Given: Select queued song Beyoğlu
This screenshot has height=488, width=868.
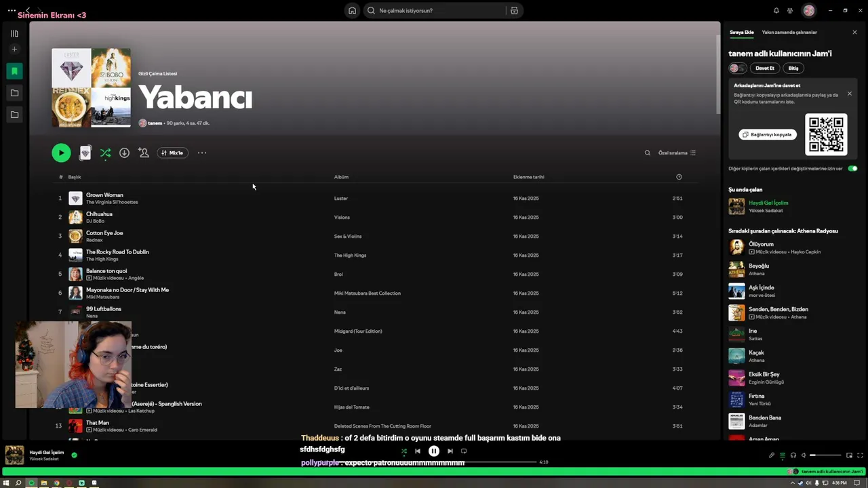Looking at the screenshot, I should click(x=759, y=266).
